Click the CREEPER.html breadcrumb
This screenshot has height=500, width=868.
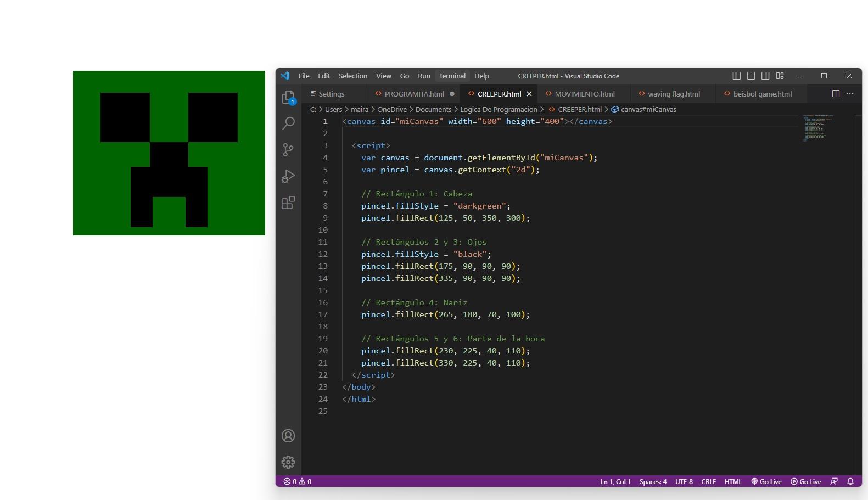pyautogui.click(x=575, y=109)
